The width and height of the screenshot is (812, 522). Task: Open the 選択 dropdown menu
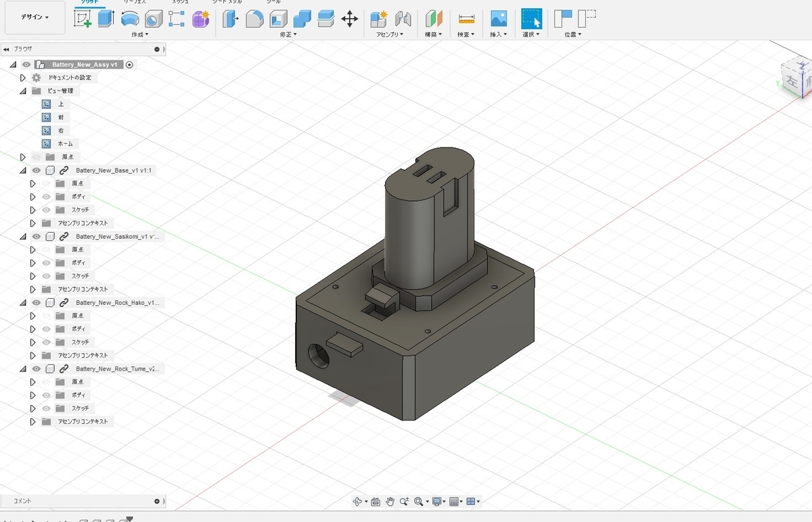pyautogui.click(x=531, y=34)
